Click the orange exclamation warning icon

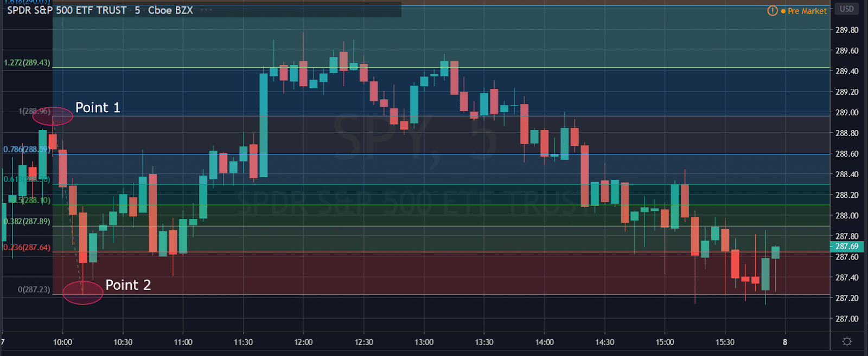pyautogui.click(x=773, y=11)
